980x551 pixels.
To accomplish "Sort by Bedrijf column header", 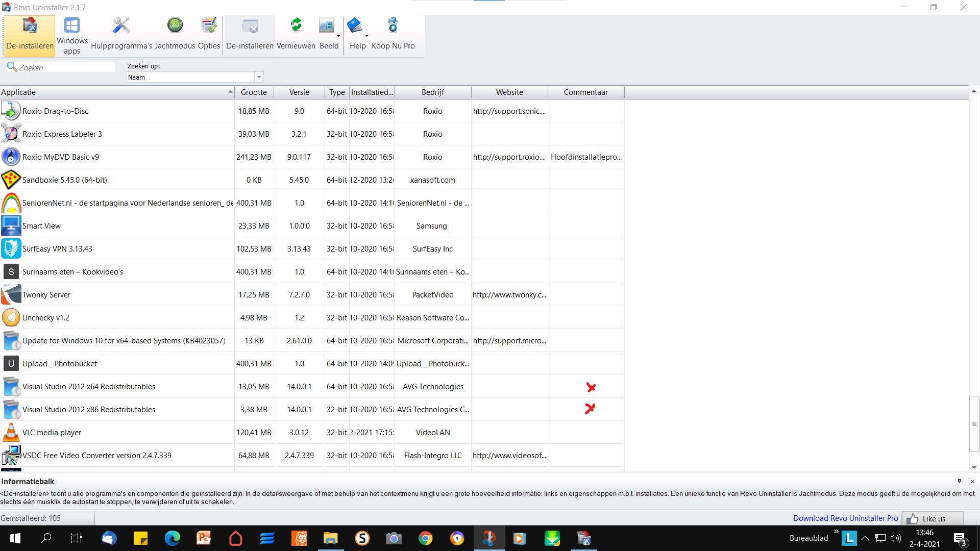I will [x=433, y=92].
